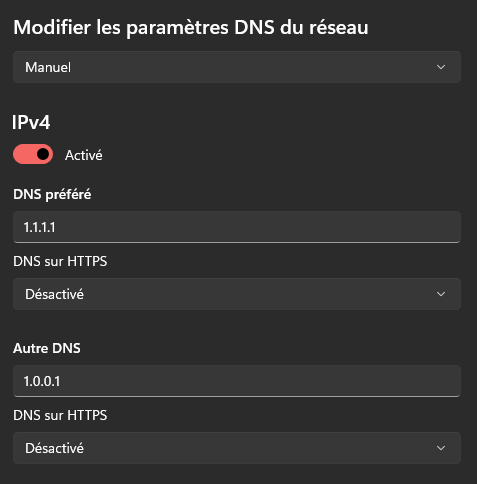The height and width of the screenshot is (484, 477).
Task: Select the IPv4 section heading
Action: (31, 122)
